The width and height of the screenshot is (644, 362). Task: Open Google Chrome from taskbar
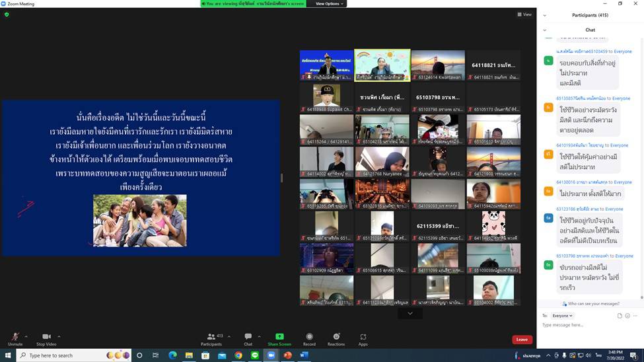[x=238, y=355]
